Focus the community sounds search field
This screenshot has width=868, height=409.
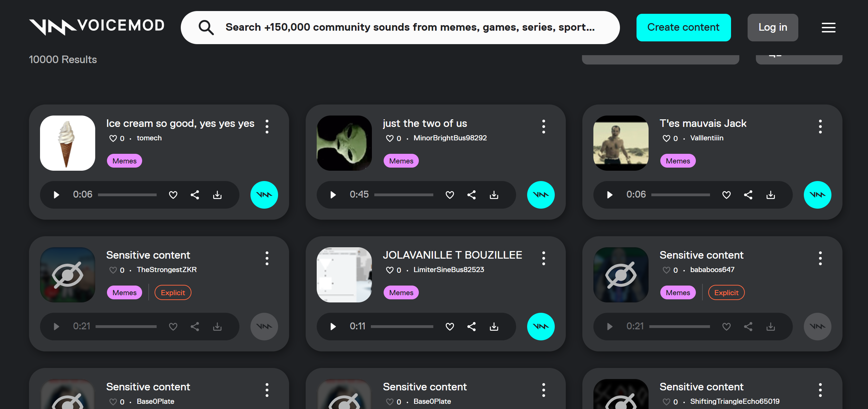click(x=400, y=28)
